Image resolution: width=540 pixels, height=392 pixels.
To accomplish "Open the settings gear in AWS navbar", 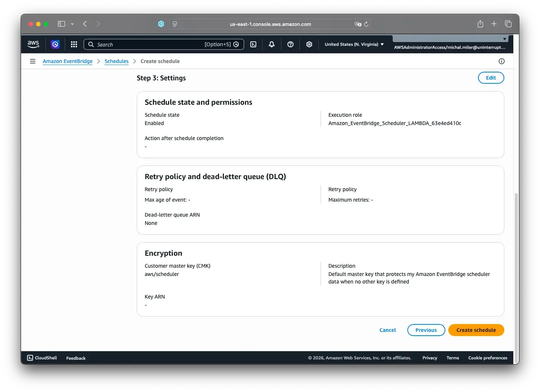I will pos(309,44).
